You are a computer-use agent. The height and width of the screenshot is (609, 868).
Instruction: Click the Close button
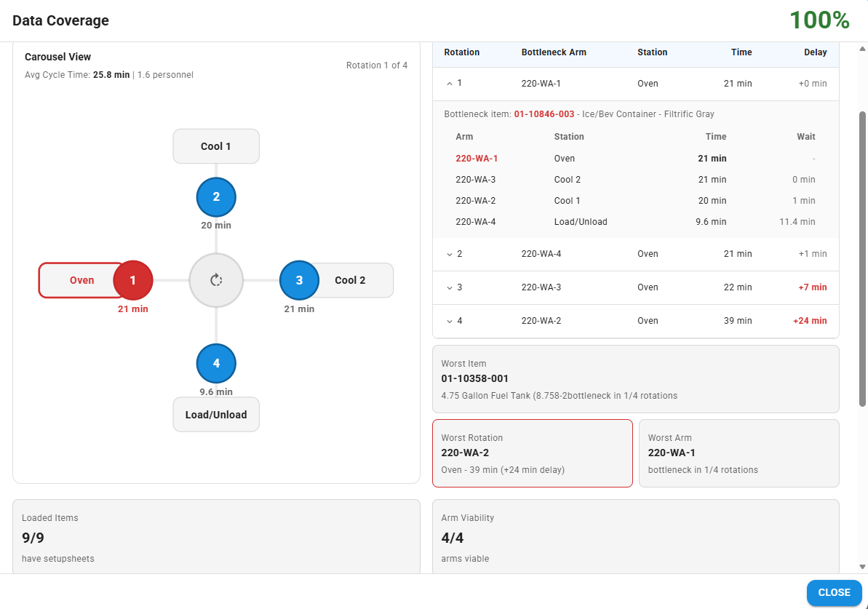pyautogui.click(x=835, y=592)
